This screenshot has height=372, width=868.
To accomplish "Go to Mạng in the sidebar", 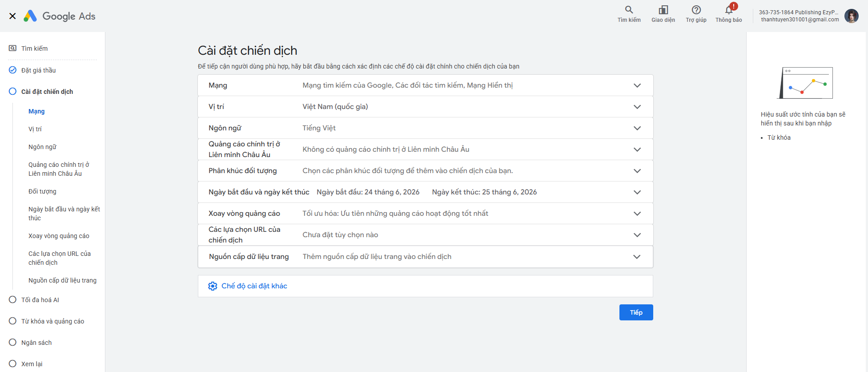I will point(36,111).
